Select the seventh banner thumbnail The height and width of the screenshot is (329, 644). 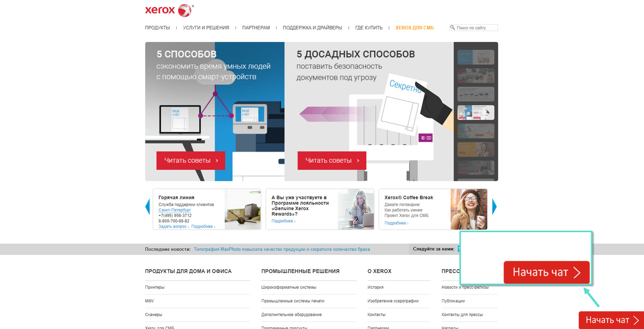pos(476,168)
